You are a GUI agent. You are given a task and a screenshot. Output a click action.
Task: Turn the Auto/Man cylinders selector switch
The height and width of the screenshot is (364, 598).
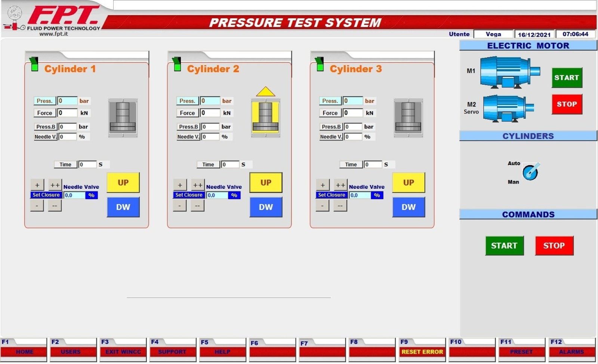tap(531, 172)
